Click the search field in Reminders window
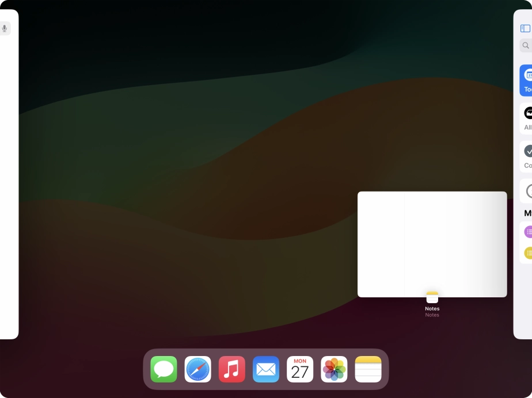This screenshot has width=532, height=398. click(526, 45)
